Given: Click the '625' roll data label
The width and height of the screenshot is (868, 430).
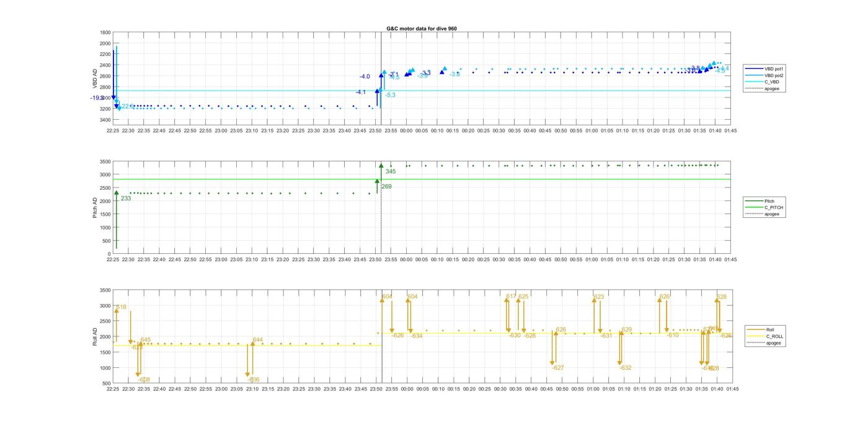Looking at the screenshot, I should click(523, 297).
